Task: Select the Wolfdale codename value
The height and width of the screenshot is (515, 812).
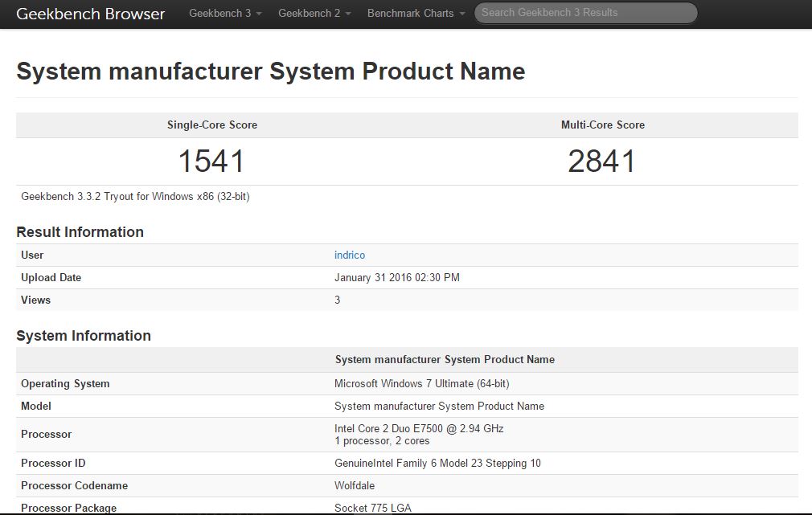Action: point(355,485)
